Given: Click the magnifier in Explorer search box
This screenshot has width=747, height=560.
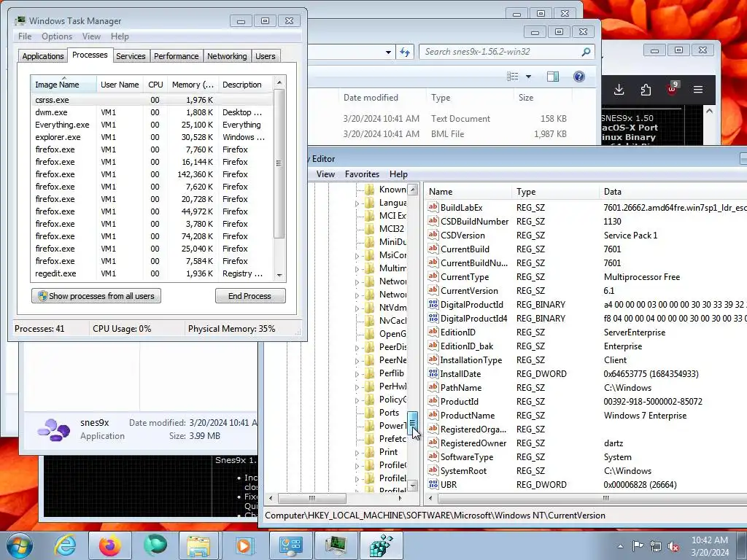Looking at the screenshot, I should tap(586, 52).
